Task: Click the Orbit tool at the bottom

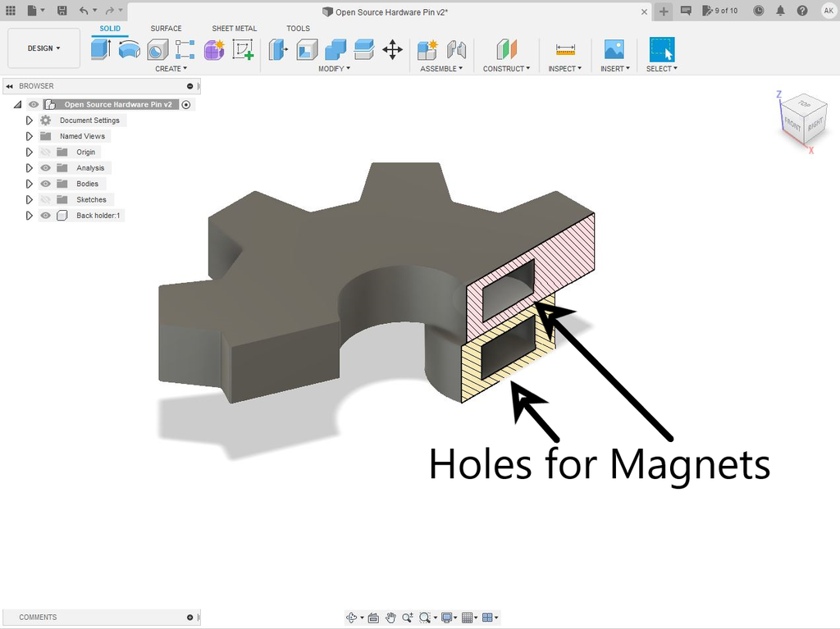Action: (351, 618)
